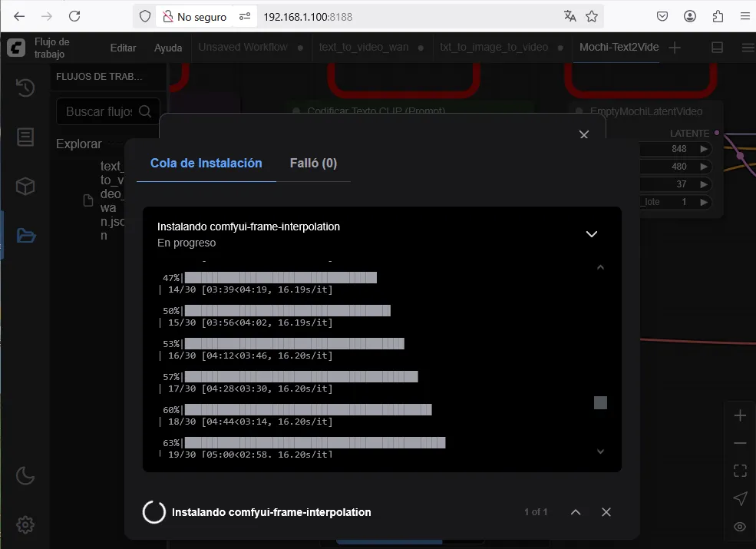Screen dimensions: 756x549
Task: Increase the 37 length value arrow
Action: click(x=704, y=184)
